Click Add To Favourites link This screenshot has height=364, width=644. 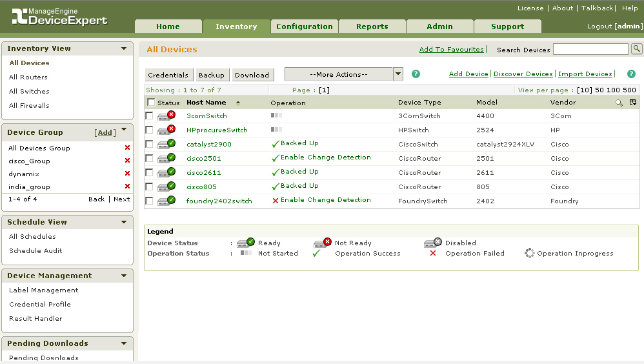[x=451, y=49]
